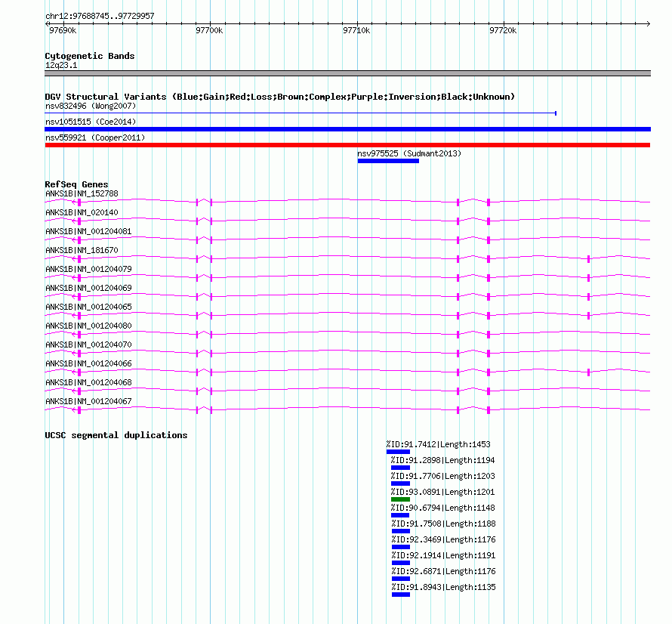Open variant nsv559921 (Cooper2011) label
This screenshot has height=624, width=672.
(x=95, y=137)
